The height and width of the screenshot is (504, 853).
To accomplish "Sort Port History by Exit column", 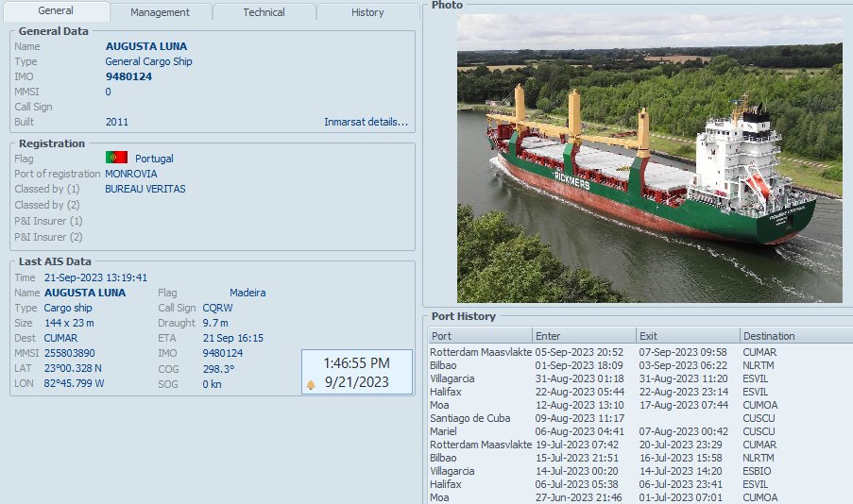I will [688, 336].
